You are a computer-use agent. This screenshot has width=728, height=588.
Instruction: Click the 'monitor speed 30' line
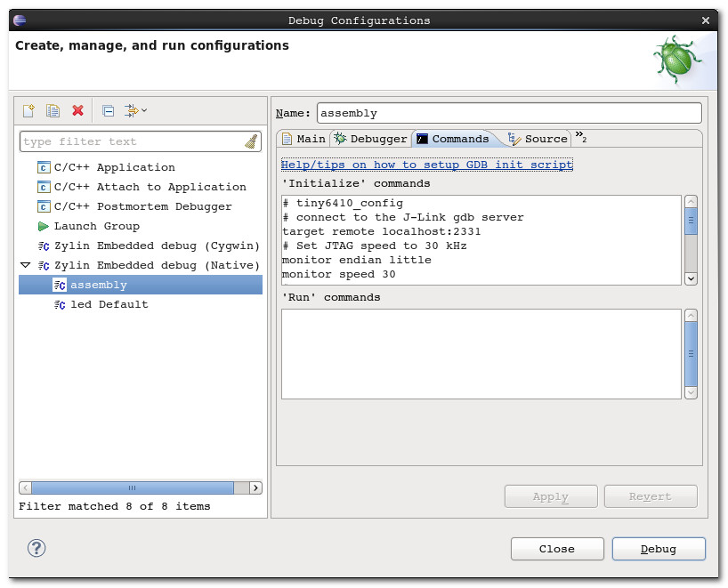[339, 274]
